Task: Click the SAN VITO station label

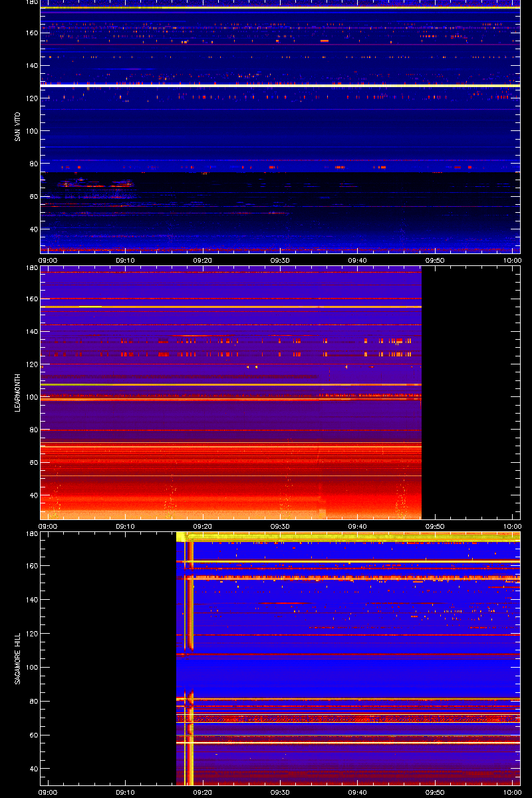Action: coord(17,126)
